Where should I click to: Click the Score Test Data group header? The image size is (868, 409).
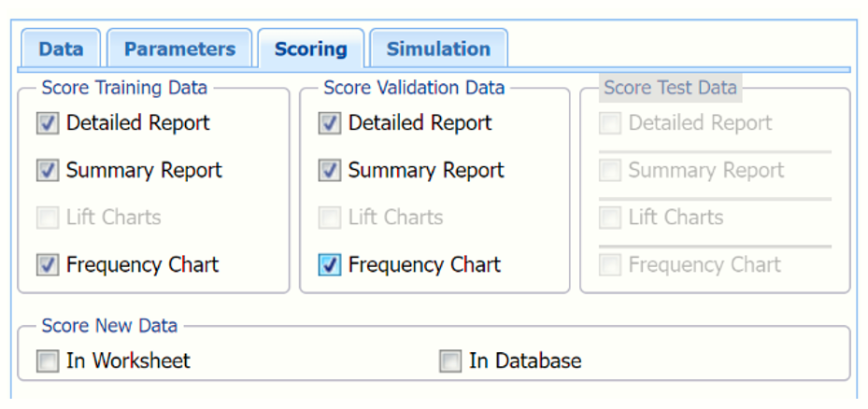click(670, 88)
